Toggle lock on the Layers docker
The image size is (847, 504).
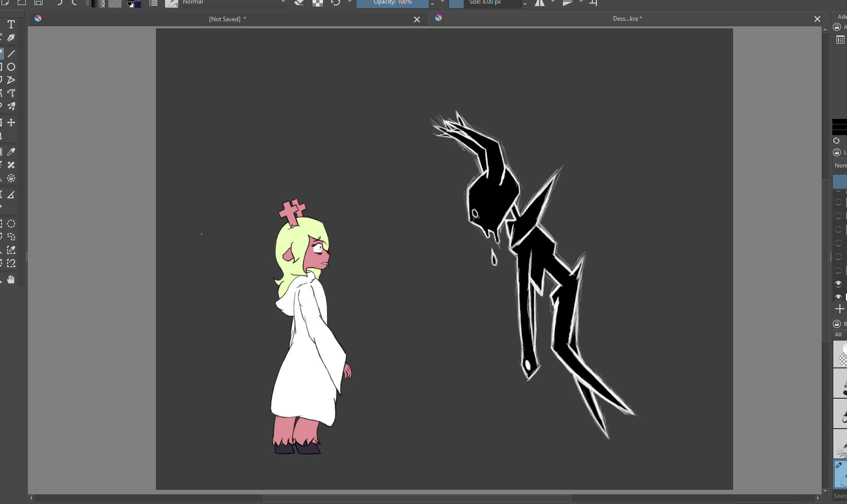[837, 152]
